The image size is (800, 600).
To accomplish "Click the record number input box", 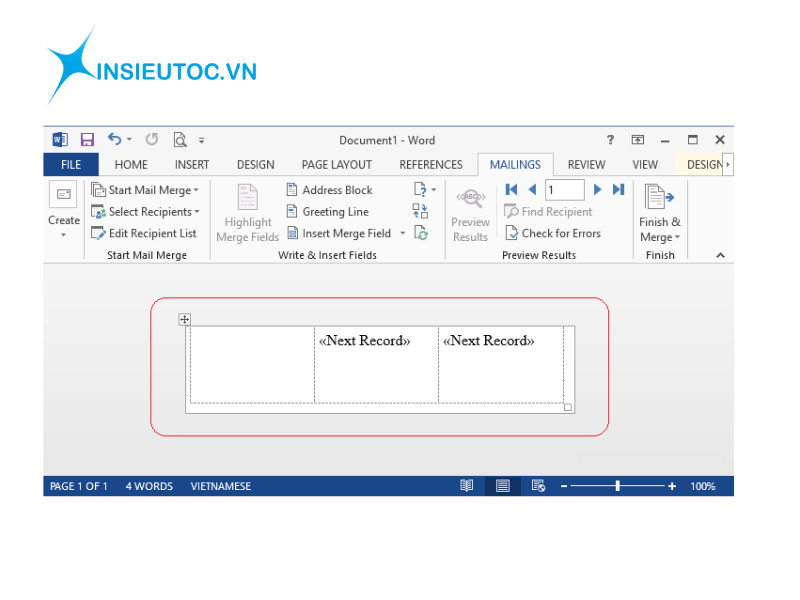I will [564, 189].
